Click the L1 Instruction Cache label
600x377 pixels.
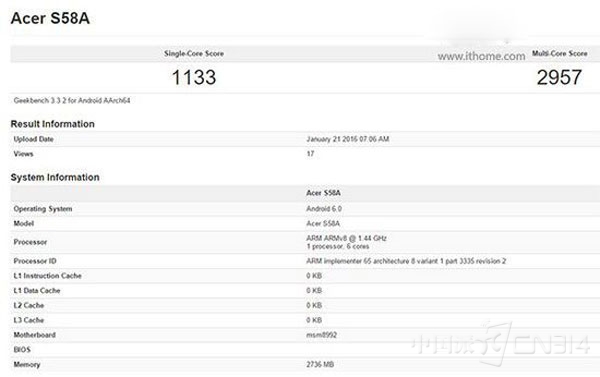pos(47,276)
